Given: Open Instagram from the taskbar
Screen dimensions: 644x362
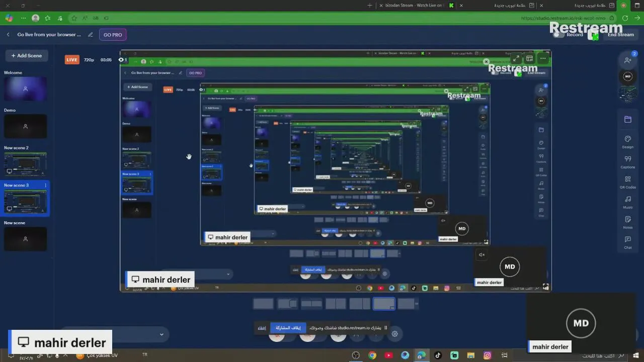Looking at the screenshot, I should (x=487, y=355).
